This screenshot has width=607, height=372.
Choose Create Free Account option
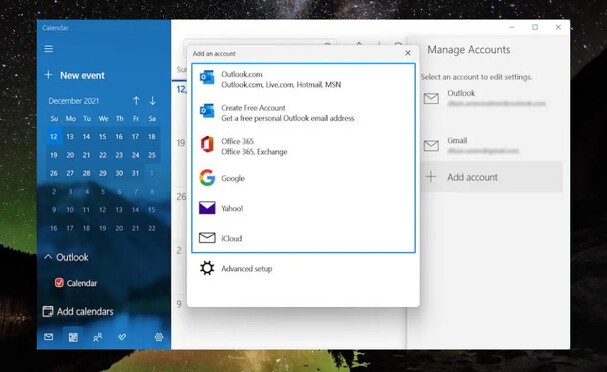tap(303, 113)
